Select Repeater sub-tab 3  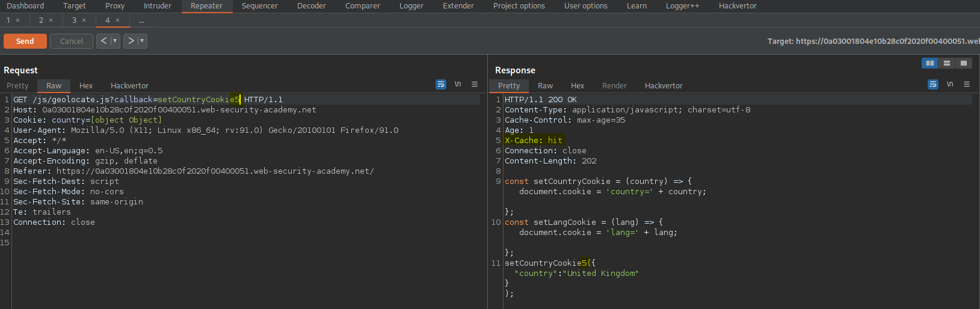click(x=75, y=20)
